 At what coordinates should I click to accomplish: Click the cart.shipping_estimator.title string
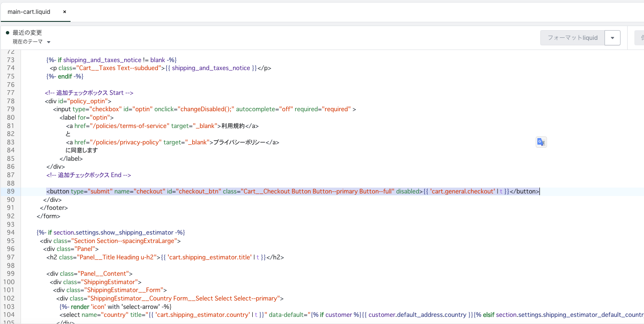click(x=210, y=257)
